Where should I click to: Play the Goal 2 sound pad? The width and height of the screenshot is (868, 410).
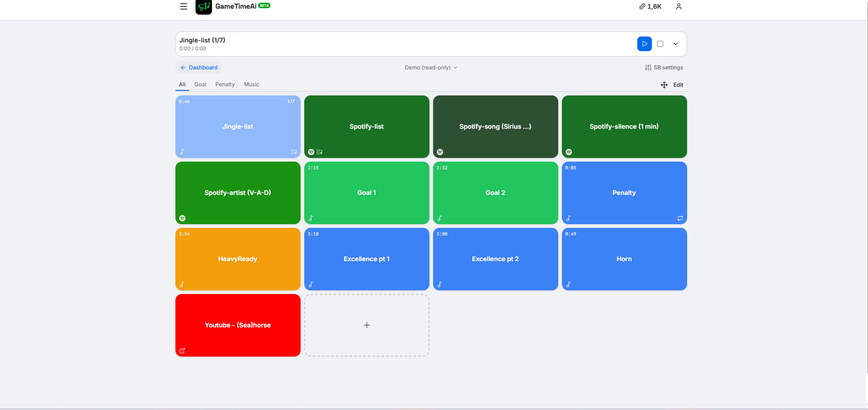click(x=496, y=193)
